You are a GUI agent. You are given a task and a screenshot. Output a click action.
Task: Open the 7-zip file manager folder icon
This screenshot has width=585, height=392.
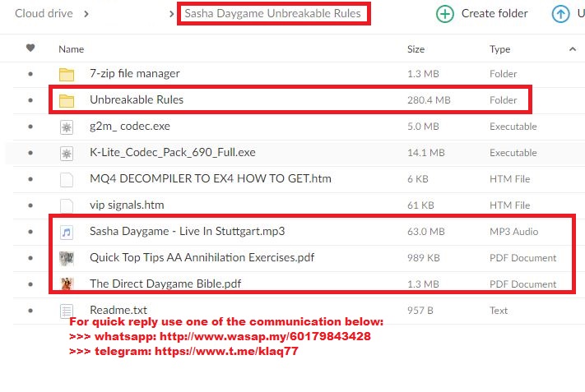tap(67, 74)
